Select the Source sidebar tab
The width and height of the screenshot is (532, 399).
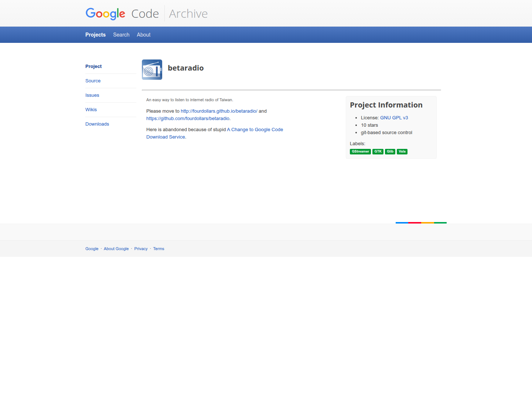93,81
